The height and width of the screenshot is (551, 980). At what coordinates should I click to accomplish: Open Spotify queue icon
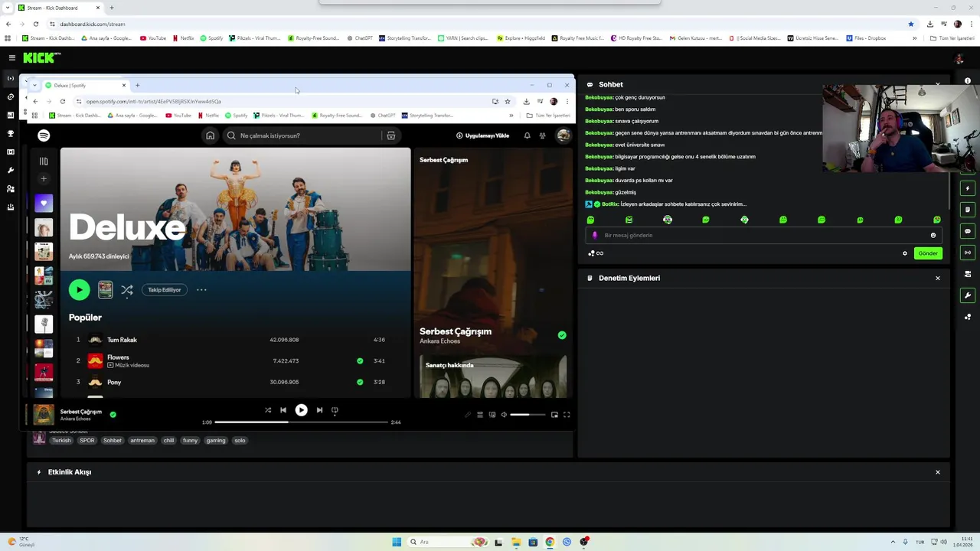point(480,415)
